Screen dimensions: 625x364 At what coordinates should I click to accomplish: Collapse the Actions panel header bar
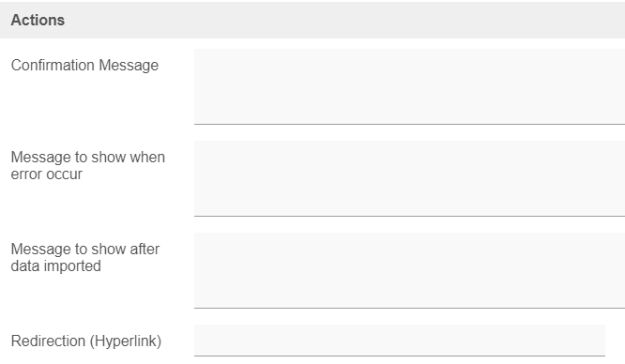tap(312, 20)
